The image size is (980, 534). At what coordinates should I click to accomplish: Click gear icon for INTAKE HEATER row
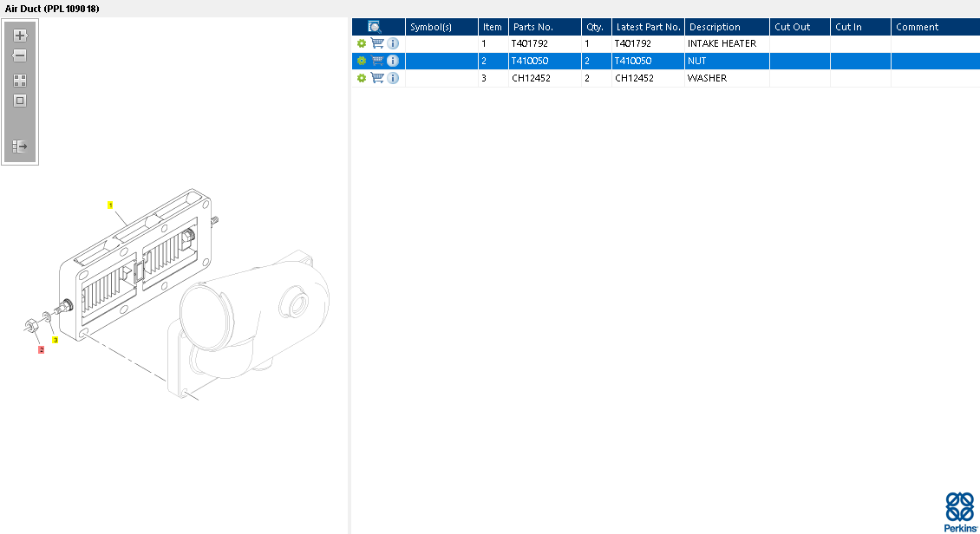(x=362, y=43)
